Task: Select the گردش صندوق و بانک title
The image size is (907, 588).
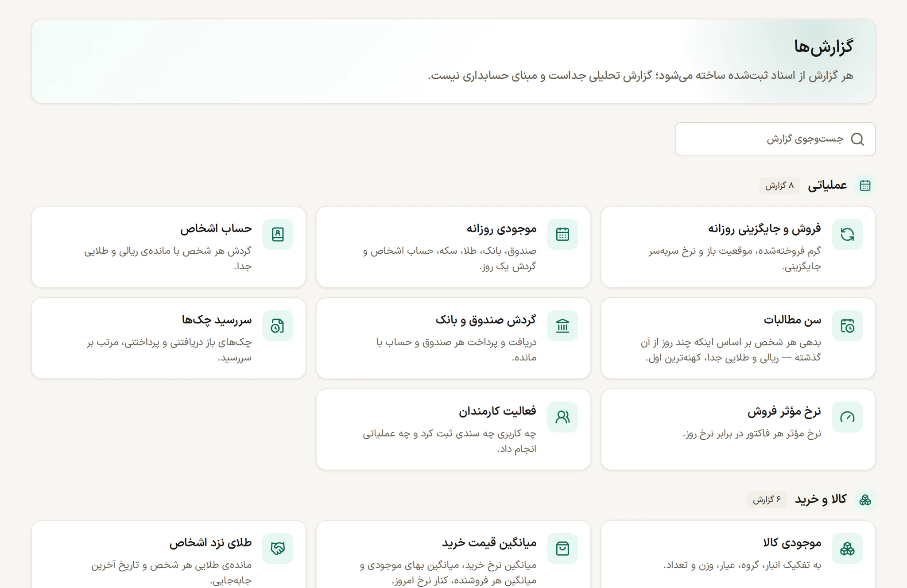Action: (486, 320)
